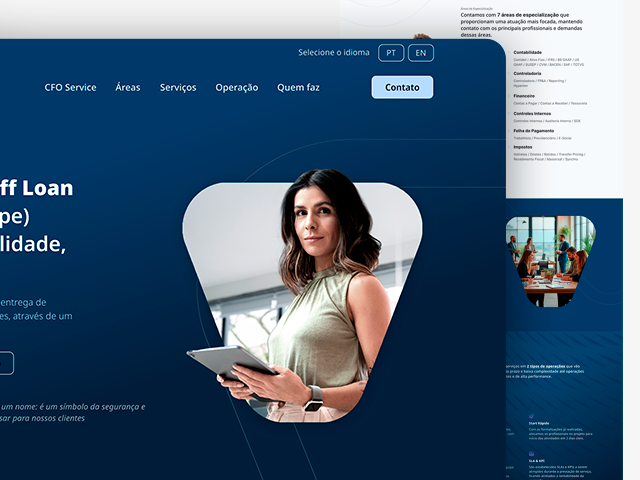Open the CFO Service menu item
Image resolution: width=640 pixels, height=480 pixels.
(70, 88)
